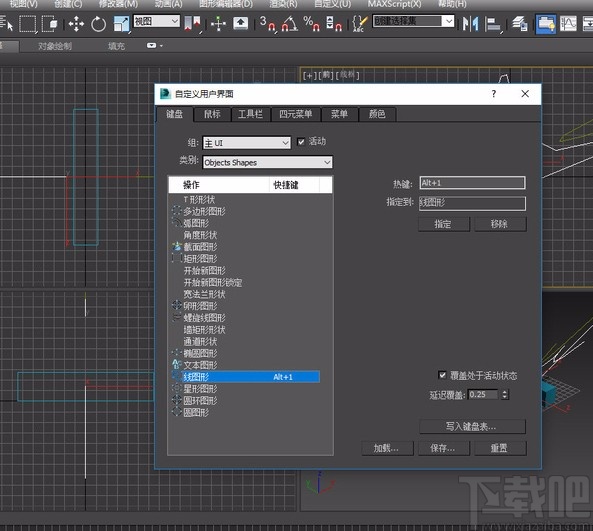
Task: Select the 螺旋线图形 action row
Action: click(245, 318)
